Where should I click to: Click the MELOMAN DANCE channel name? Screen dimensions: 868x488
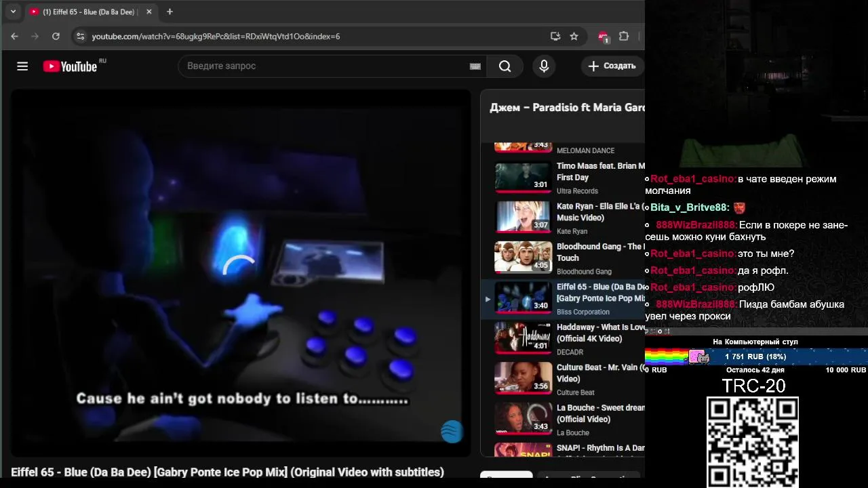pos(585,150)
